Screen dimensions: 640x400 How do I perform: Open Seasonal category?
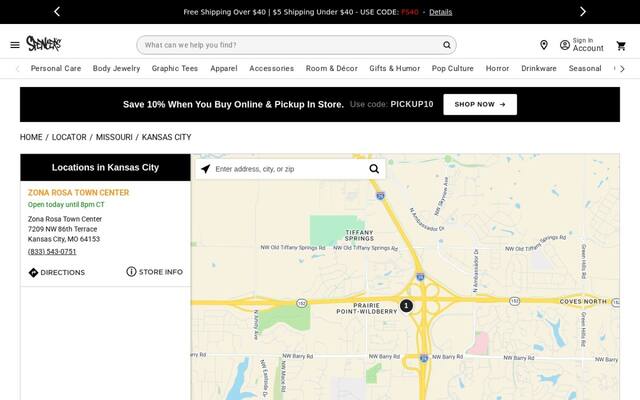(x=585, y=69)
